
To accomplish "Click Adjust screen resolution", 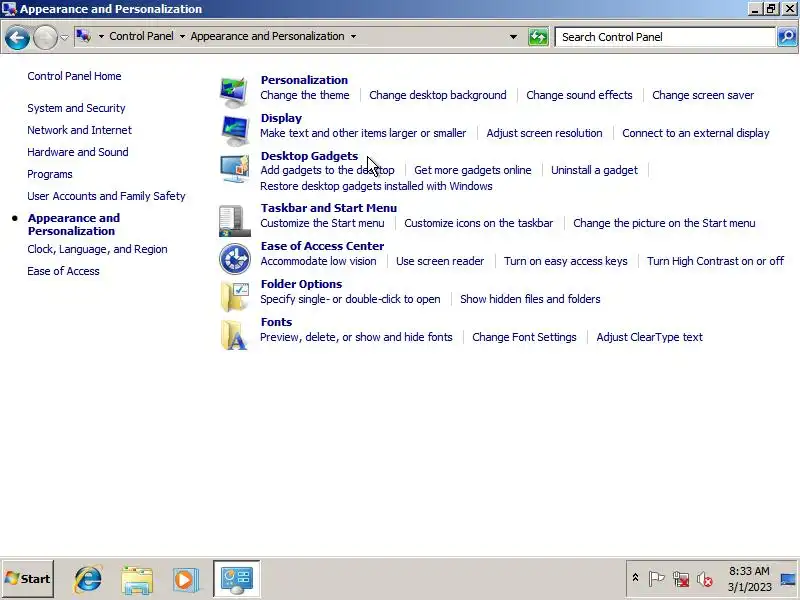I will pos(544,133).
